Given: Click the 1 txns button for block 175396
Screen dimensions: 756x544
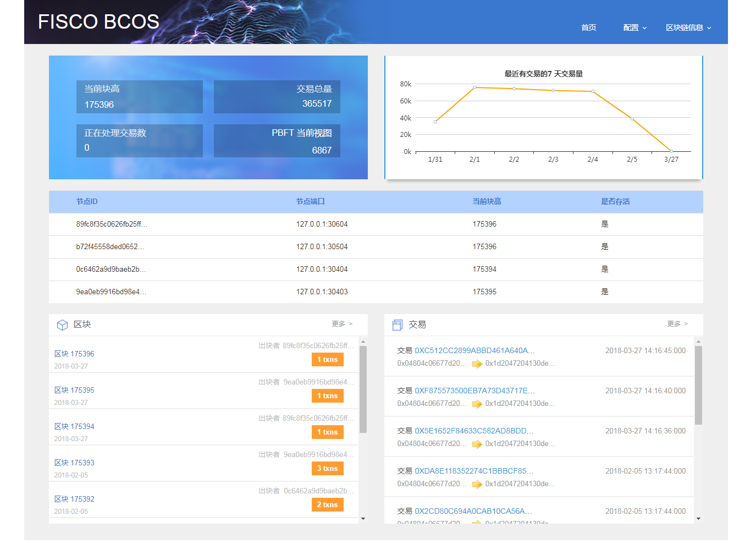Looking at the screenshot, I should pyautogui.click(x=327, y=359).
